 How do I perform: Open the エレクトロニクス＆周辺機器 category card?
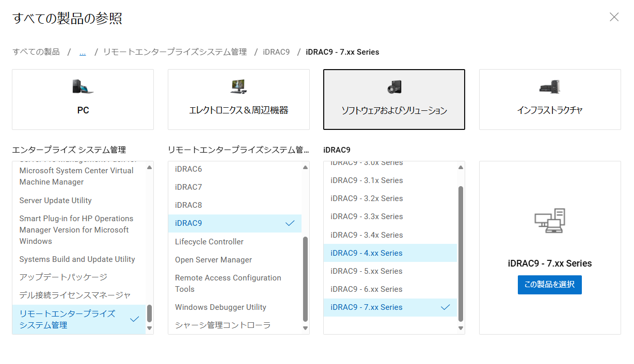239,100
